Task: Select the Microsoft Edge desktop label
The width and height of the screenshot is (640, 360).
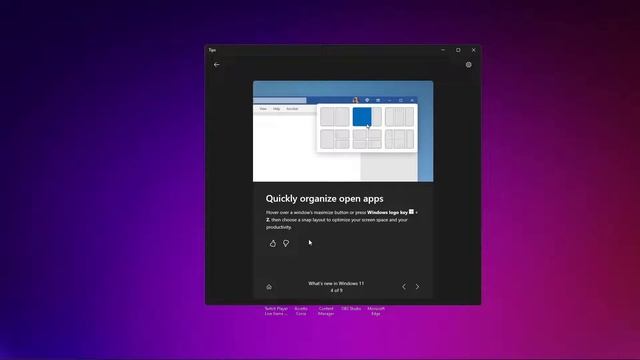Action: click(376, 311)
